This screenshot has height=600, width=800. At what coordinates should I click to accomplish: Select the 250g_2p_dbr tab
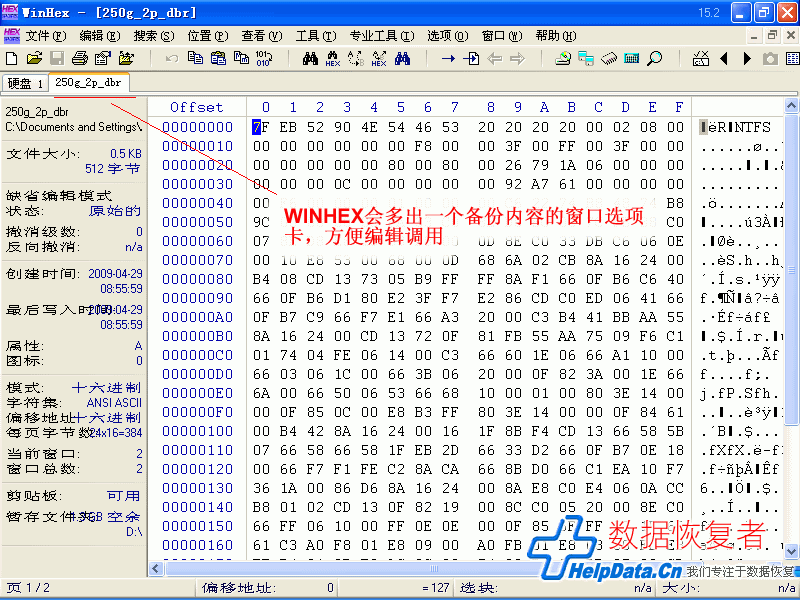coord(88,82)
